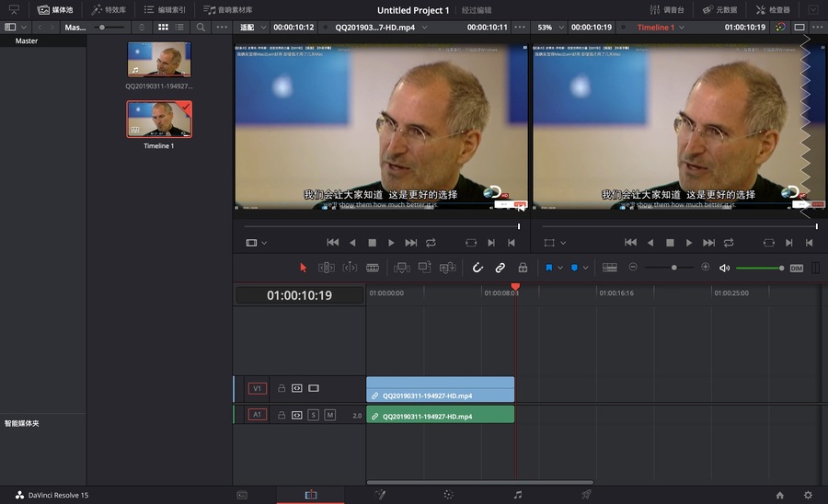Open the 调音台 Mixer panel
The width and height of the screenshot is (828, 504).
[666, 9]
